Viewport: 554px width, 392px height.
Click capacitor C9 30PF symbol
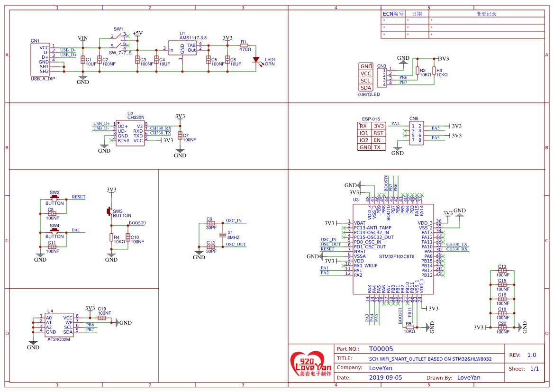pyautogui.click(x=210, y=223)
